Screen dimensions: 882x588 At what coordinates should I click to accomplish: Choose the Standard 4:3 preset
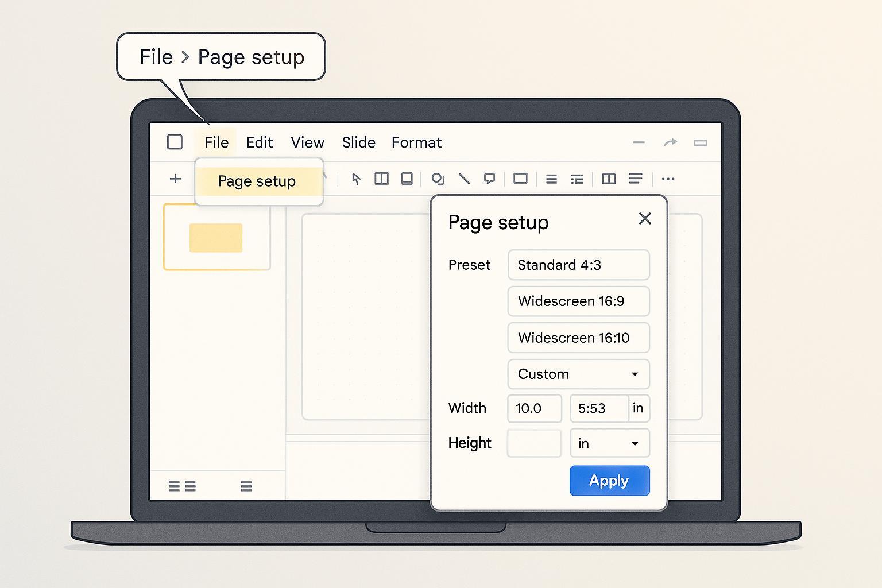click(578, 265)
